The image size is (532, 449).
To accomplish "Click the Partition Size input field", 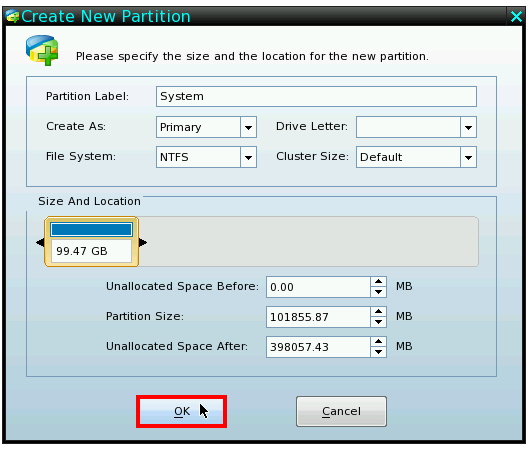I will 318,317.
